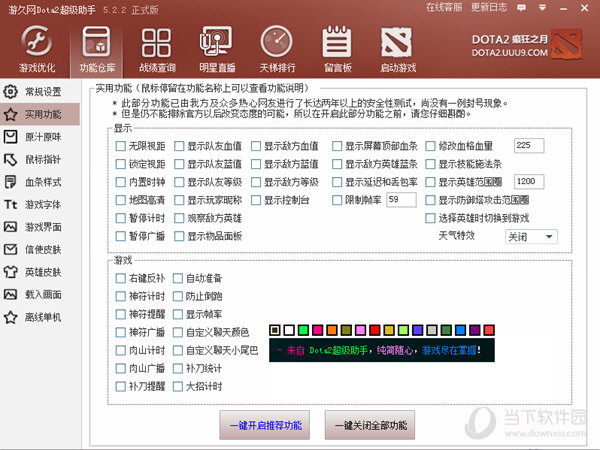600x450 pixels.
Task: Click 一键开启推荐功能 button
Action: coord(265,425)
